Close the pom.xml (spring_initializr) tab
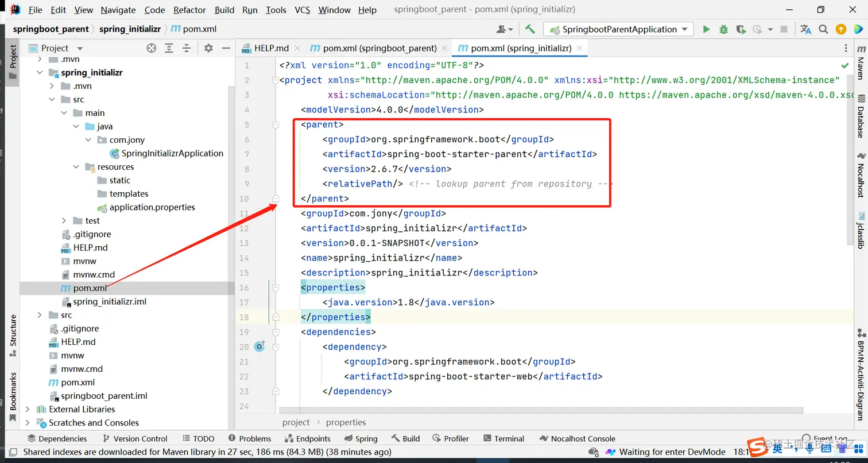The image size is (868, 463). tap(580, 48)
